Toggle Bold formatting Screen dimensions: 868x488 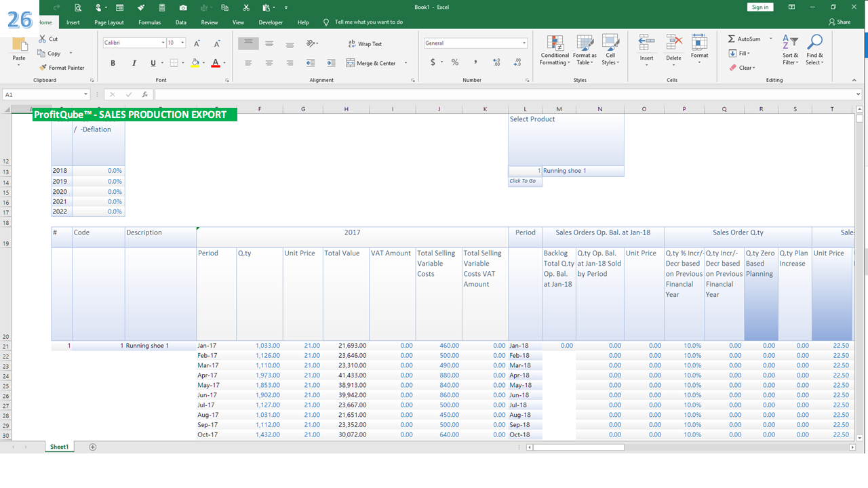click(113, 63)
